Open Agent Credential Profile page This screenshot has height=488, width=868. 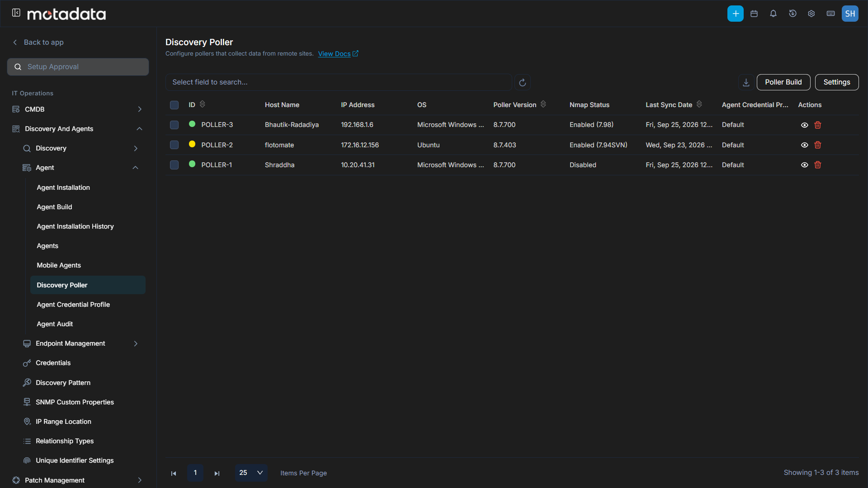73,305
